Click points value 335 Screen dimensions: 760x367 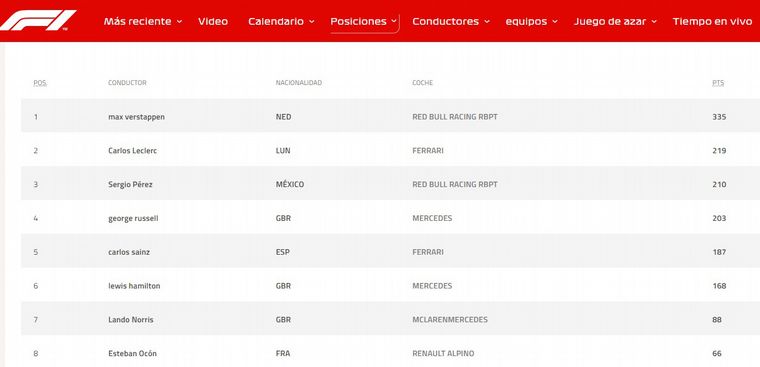tap(719, 117)
